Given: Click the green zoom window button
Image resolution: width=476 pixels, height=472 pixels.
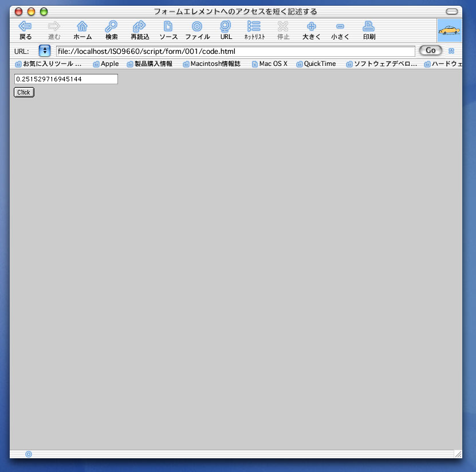Looking at the screenshot, I should tap(44, 11).
